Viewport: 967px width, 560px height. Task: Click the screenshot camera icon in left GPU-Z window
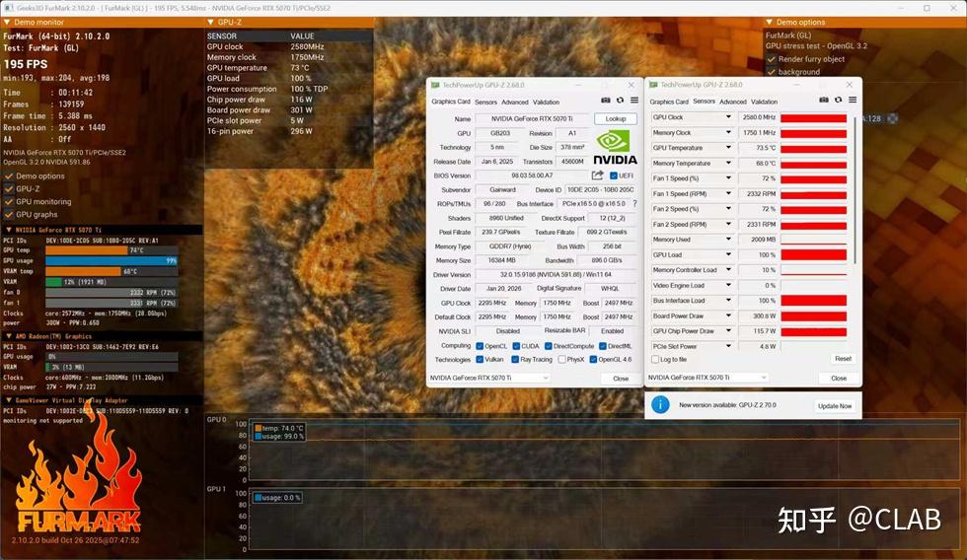click(606, 100)
